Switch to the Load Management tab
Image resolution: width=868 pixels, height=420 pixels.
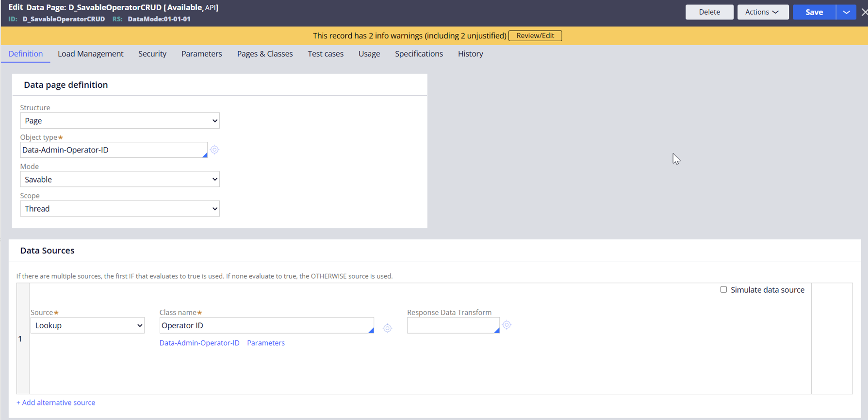90,54
